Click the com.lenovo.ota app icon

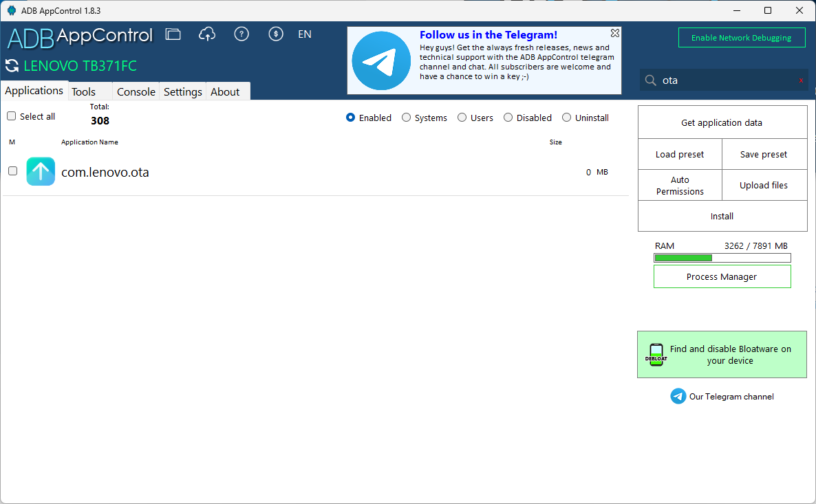point(41,171)
